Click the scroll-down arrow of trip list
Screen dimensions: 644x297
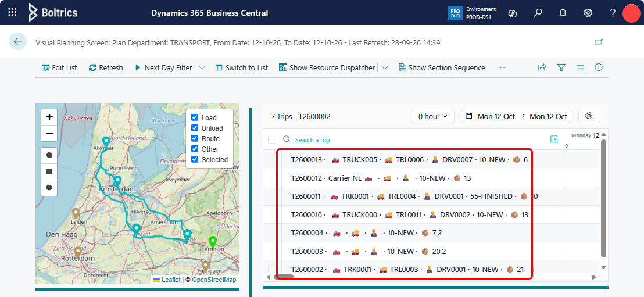coord(603,267)
